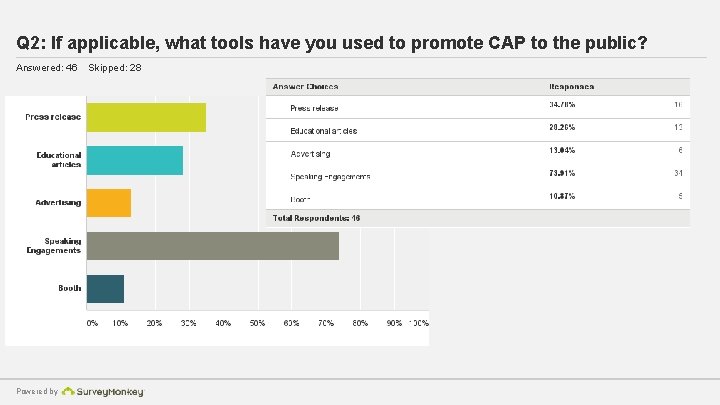Click the Booth row in the table
Screen dimensions: 720x405
point(477,197)
